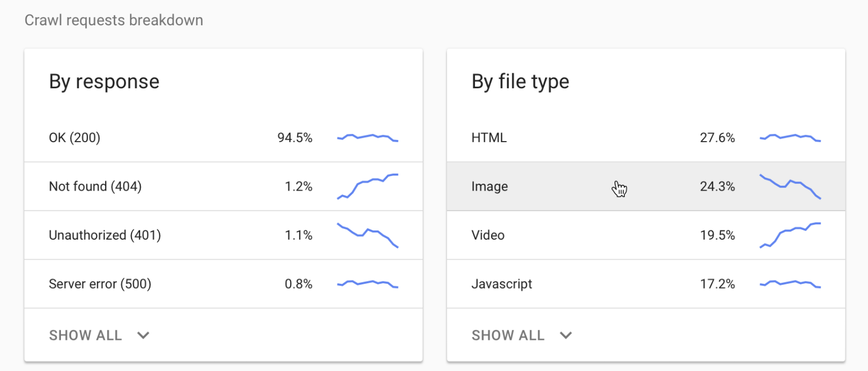Click the Image file type sparkline
868x371 pixels.
point(790,186)
